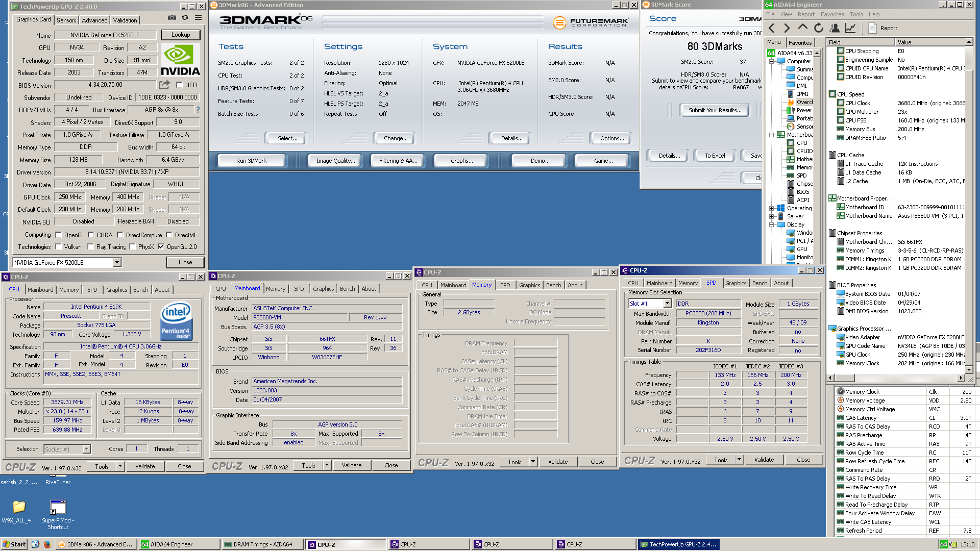The width and height of the screenshot is (980, 551).
Task: Toggle the Vulkan checkbox
Action: pos(58,247)
